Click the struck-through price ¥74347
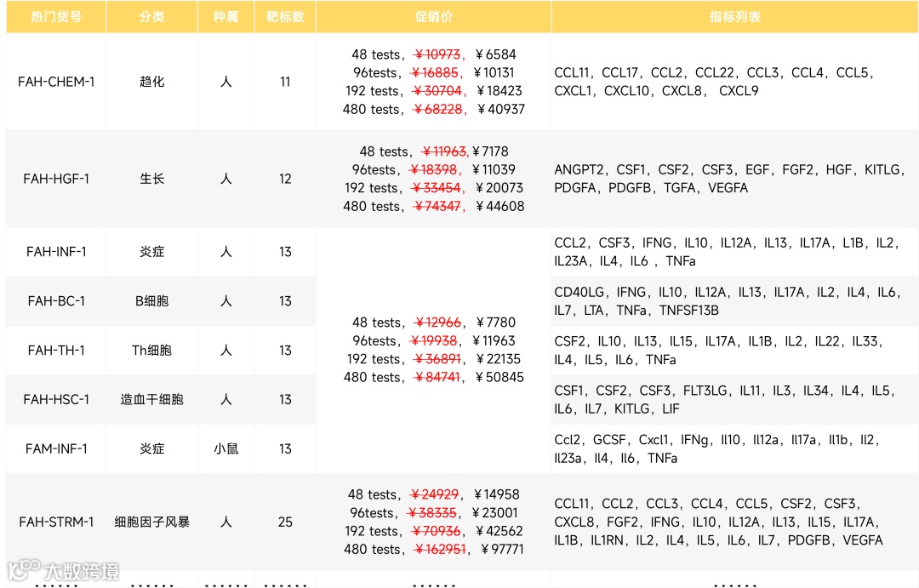The image size is (919, 588). pos(437,206)
